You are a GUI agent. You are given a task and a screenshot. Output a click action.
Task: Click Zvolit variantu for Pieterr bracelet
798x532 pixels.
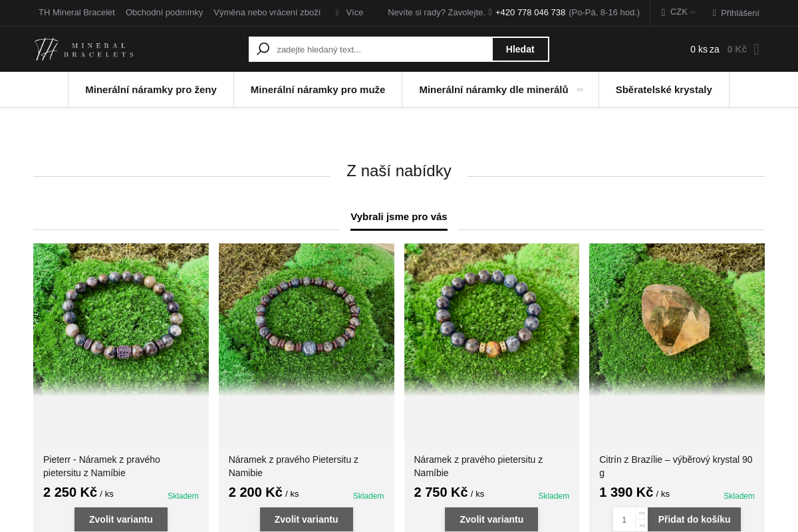pos(121,519)
